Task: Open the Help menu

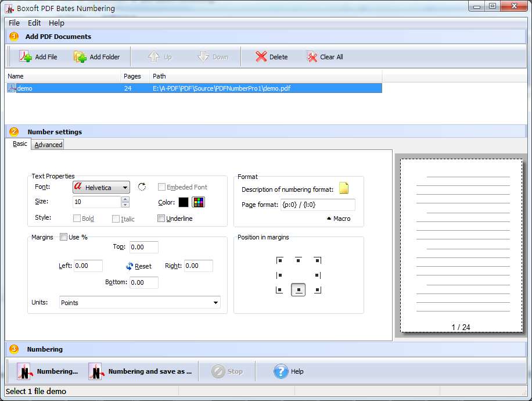Action: click(x=56, y=23)
